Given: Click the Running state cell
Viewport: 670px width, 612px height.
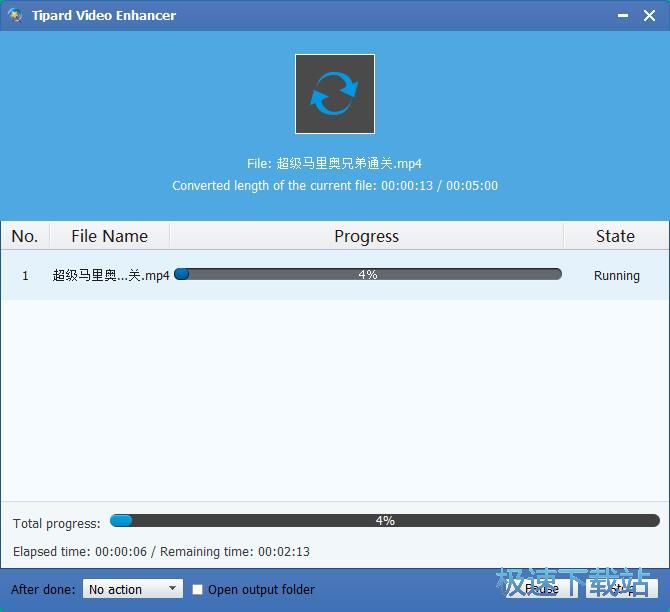Looking at the screenshot, I should (x=617, y=276).
